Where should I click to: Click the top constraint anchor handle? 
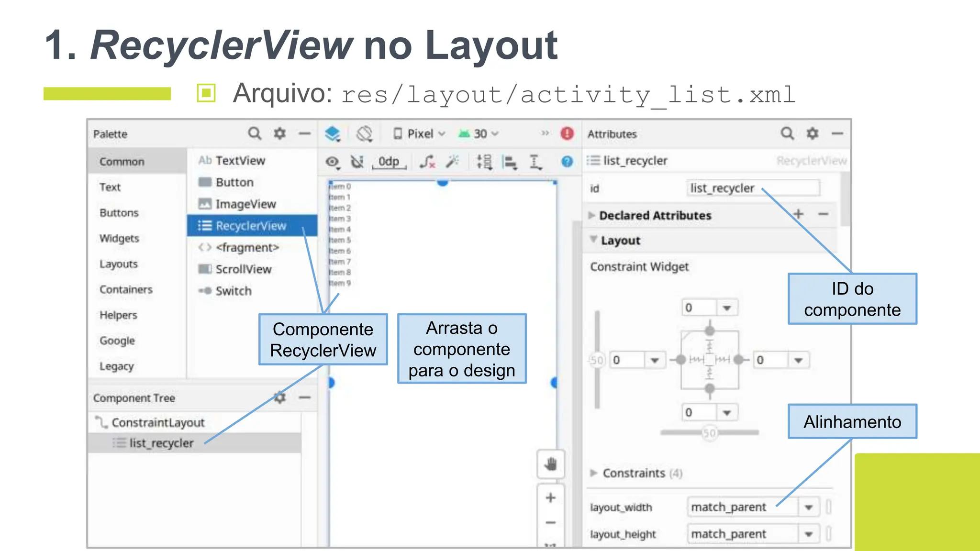point(710,331)
